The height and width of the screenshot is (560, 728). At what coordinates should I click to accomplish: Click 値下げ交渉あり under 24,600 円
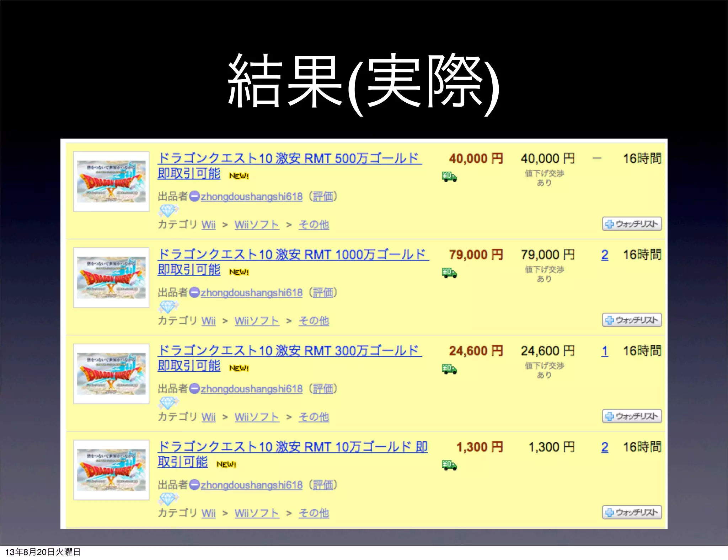click(545, 370)
